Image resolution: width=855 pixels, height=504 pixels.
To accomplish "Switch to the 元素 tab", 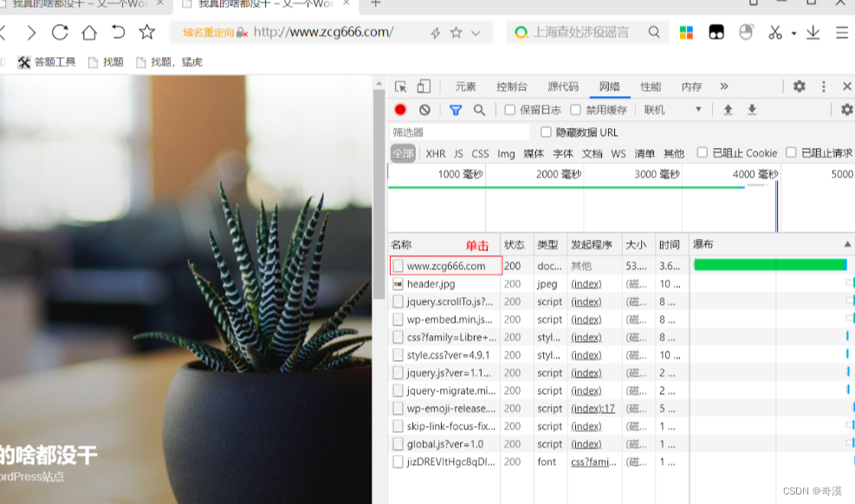I will (x=466, y=87).
